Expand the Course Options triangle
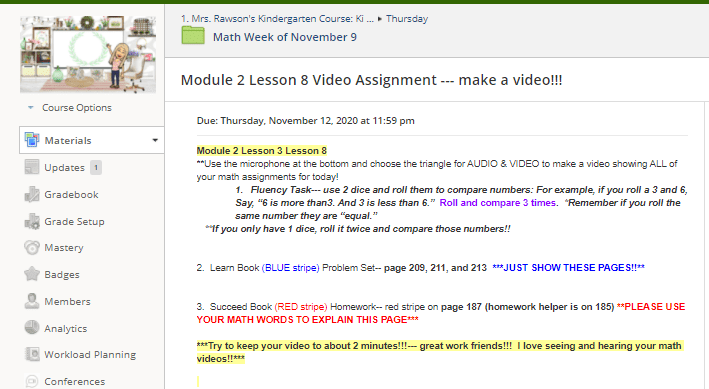 [31, 108]
